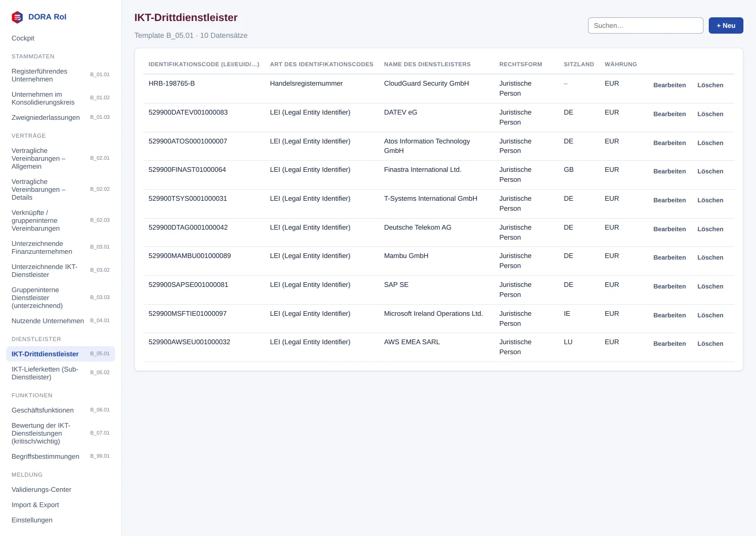Select code 529900SAPSE001000081

pos(188,285)
